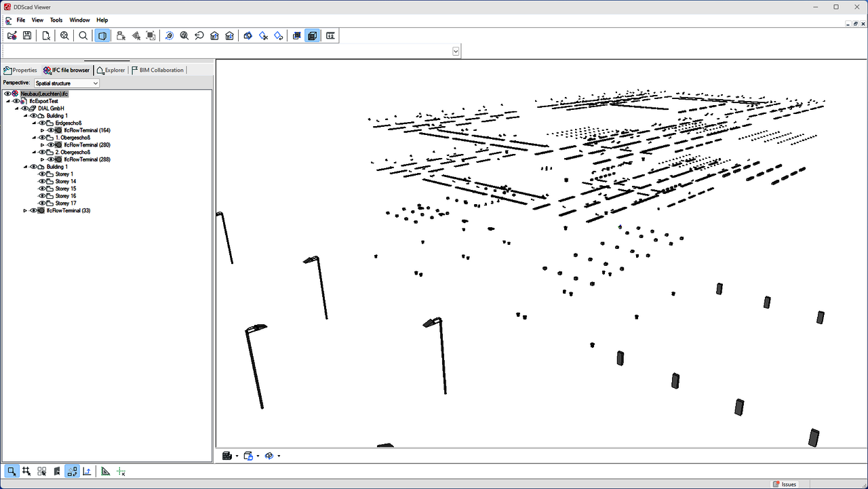The width and height of the screenshot is (868, 489).
Task: Expand the IfcFlowTerminal (280) node
Action: click(x=42, y=145)
